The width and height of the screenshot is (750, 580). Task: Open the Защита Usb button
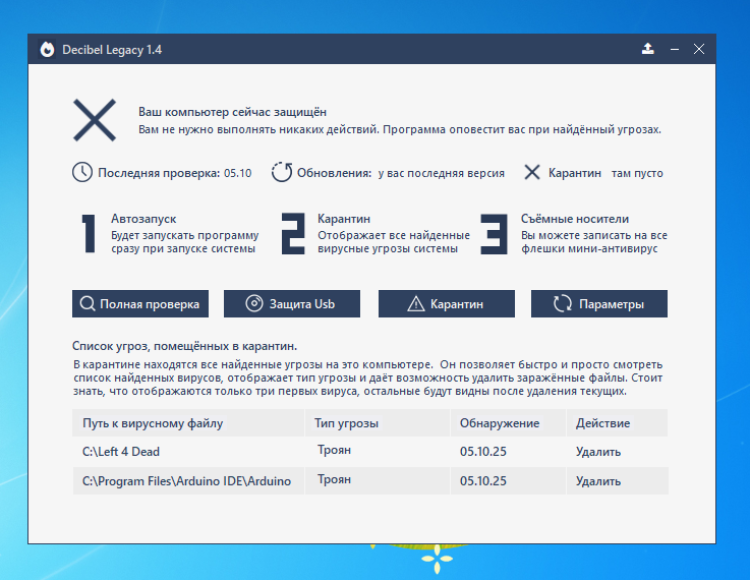tap(291, 304)
